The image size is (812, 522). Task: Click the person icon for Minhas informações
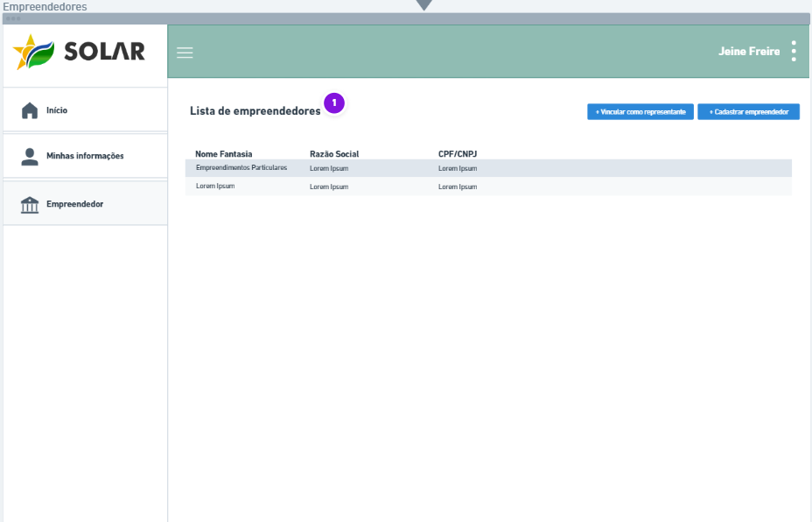(30, 157)
